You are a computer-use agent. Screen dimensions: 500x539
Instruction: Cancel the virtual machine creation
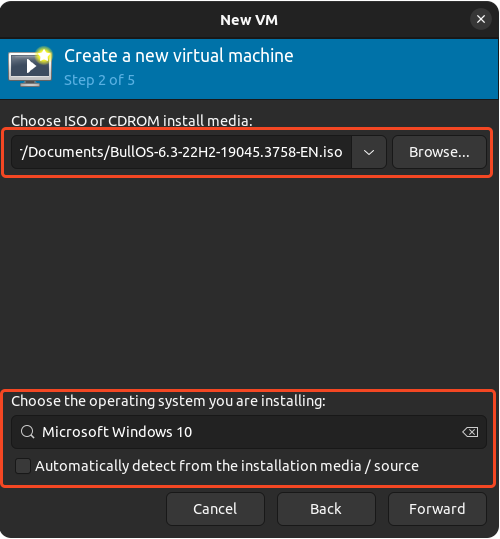(x=215, y=509)
